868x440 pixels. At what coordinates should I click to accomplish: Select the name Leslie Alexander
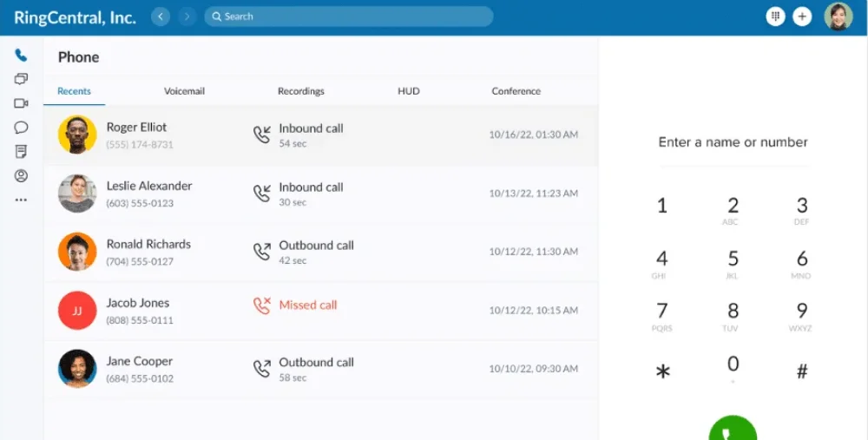149,186
